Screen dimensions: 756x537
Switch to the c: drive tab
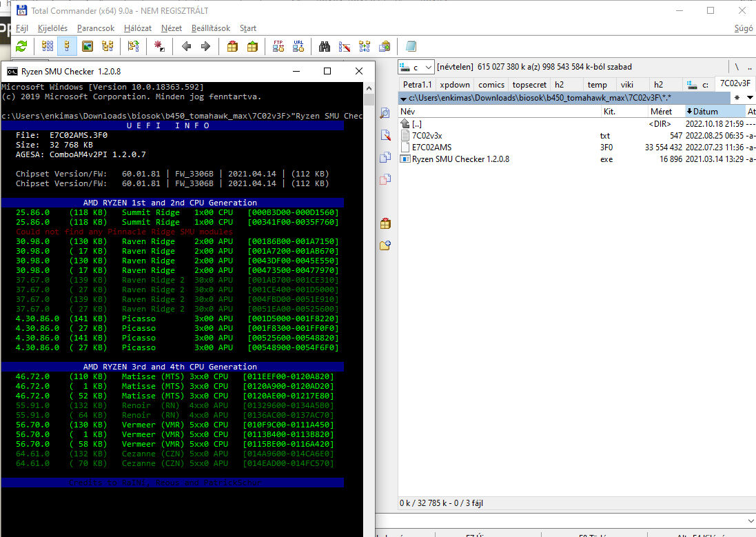click(698, 84)
